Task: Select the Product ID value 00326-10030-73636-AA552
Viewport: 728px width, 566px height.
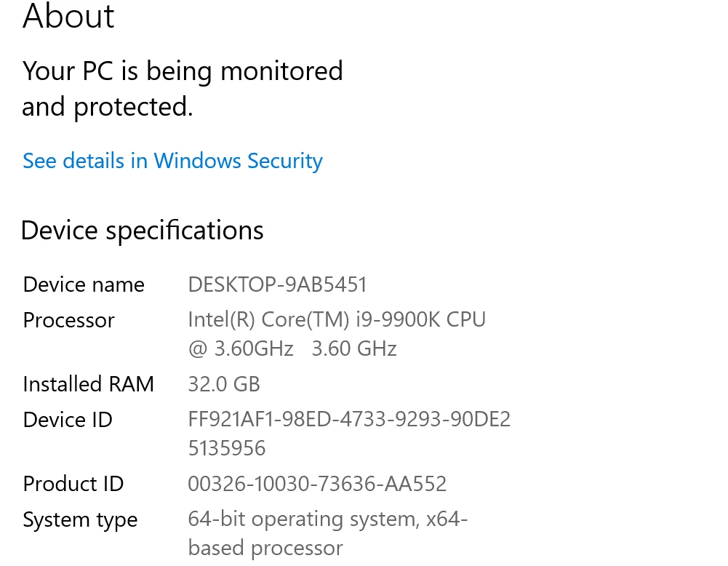Action: click(317, 484)
